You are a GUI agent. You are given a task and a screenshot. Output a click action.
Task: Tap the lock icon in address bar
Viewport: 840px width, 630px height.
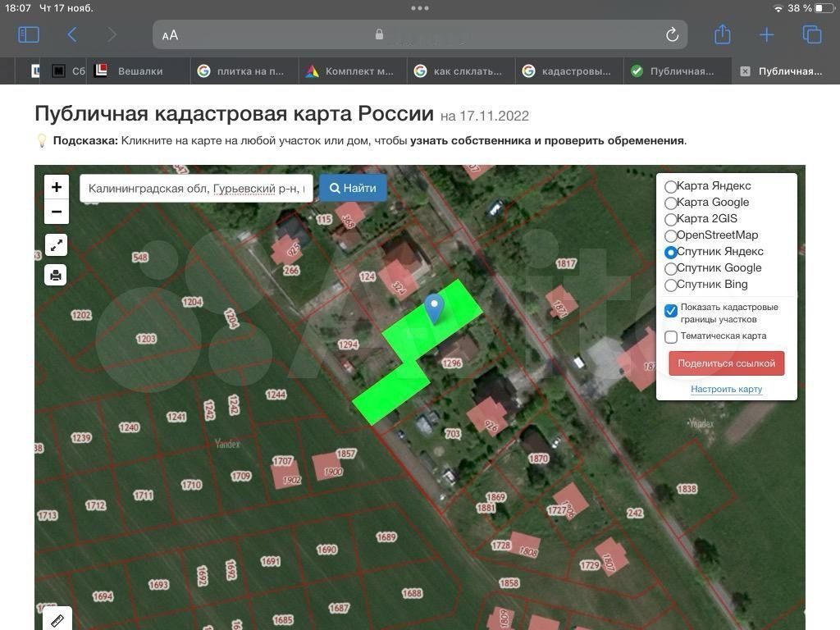point(379,34)
